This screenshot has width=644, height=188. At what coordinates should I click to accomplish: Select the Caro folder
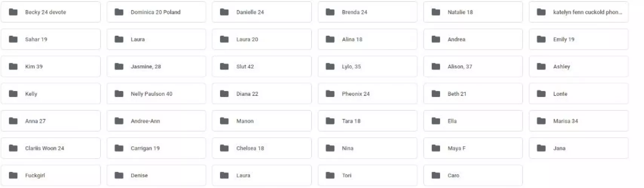pyautogui.click(x=473, y=175)
